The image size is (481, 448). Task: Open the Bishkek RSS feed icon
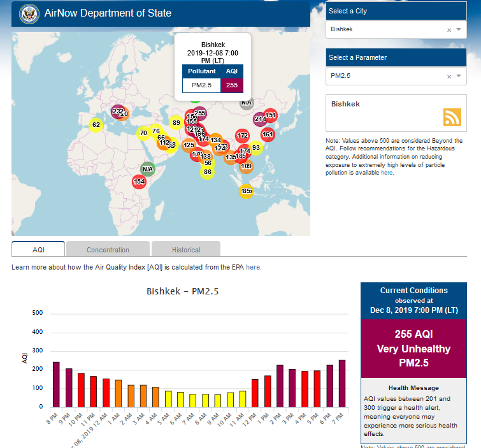[x=452, y=117]
